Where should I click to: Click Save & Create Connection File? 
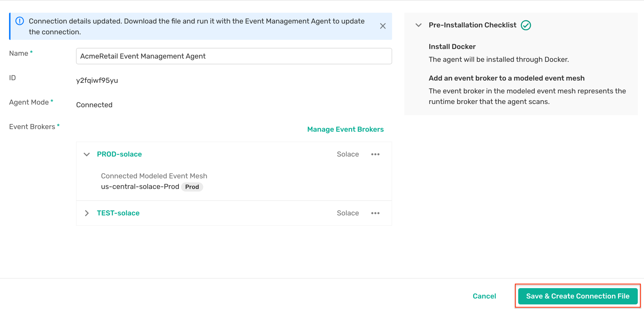tap(577, 296)
